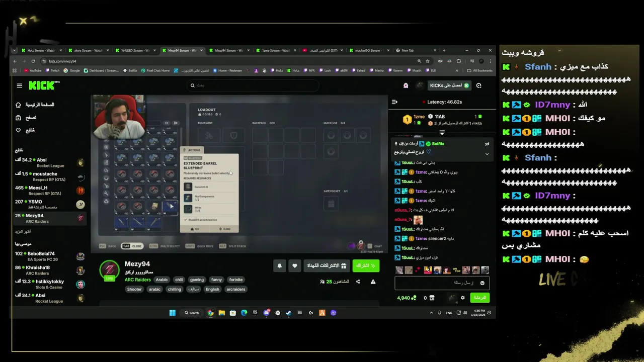The width and height of the screenshot is (644, 362).
Task: Click the heart follow icon button
Action: click(295, 265)
